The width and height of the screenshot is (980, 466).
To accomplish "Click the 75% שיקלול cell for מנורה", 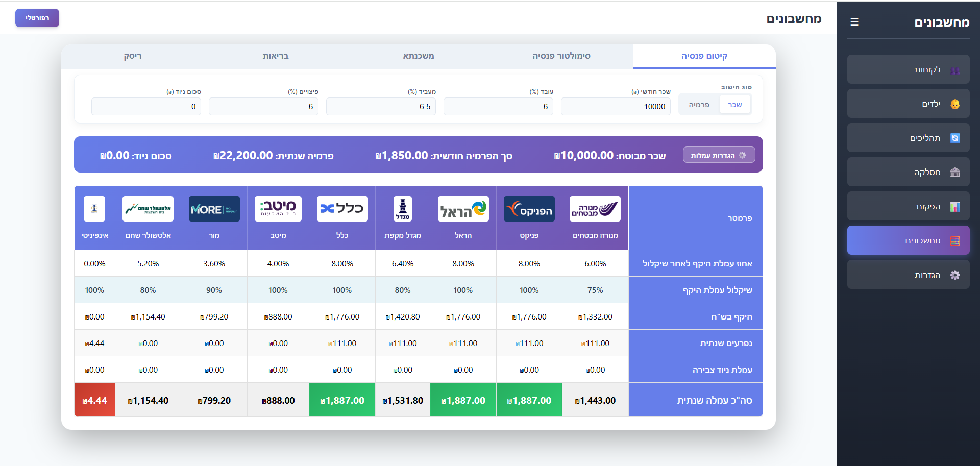I will point(595,290).
